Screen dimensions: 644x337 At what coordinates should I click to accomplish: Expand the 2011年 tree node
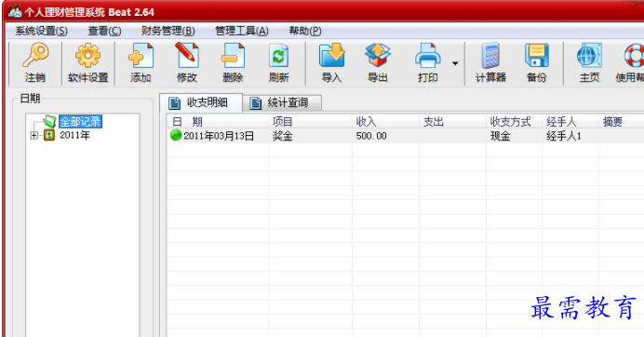(x=34, y=135)
